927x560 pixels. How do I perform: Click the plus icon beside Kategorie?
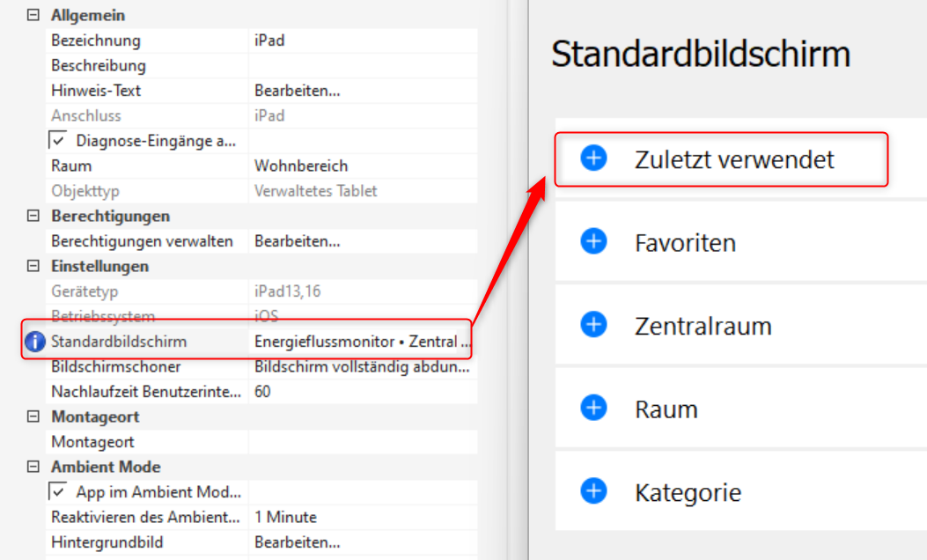[x=594, y=491]
